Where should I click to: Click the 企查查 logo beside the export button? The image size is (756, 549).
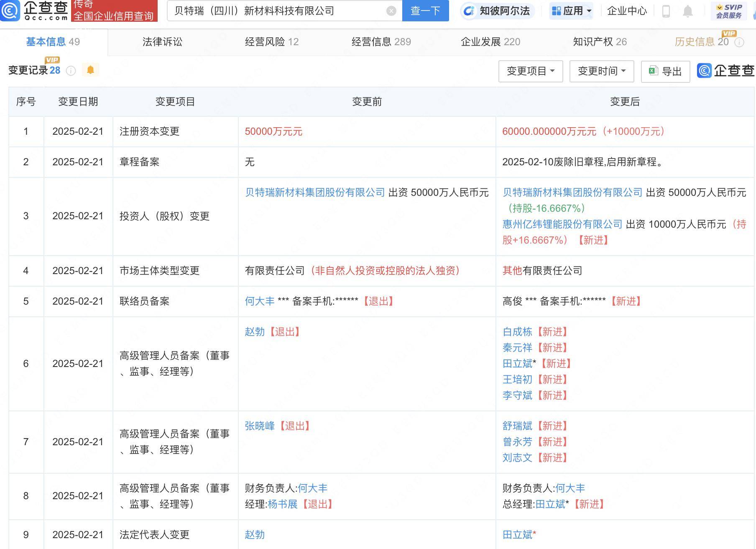[723, 71]
